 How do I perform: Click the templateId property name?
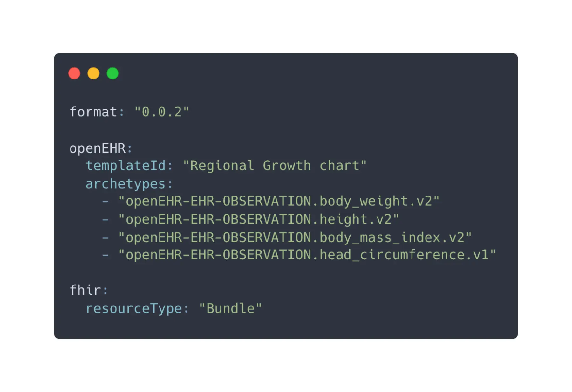pos(126,166)
